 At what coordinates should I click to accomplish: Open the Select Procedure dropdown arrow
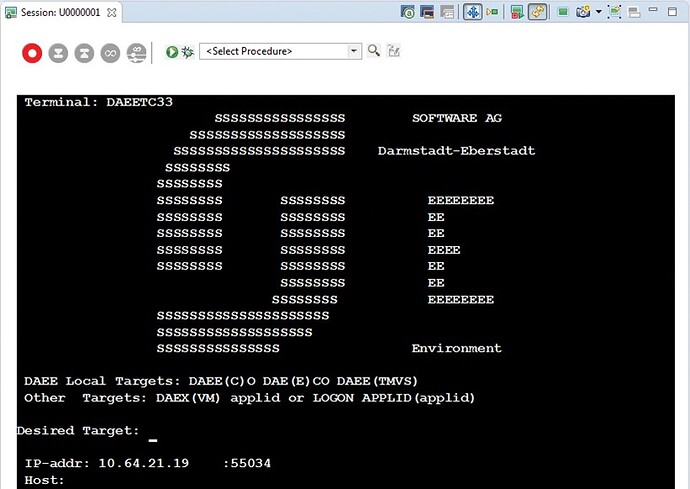tap(353, 51)
